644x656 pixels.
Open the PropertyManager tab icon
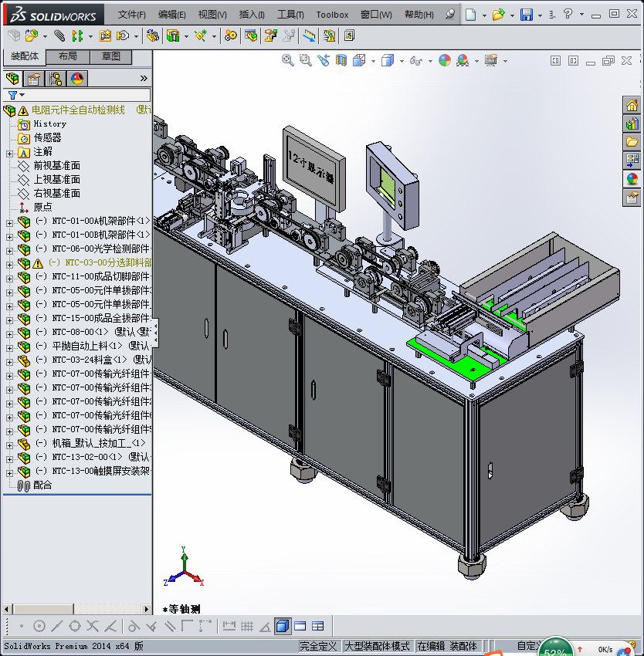tap(34, 78)
